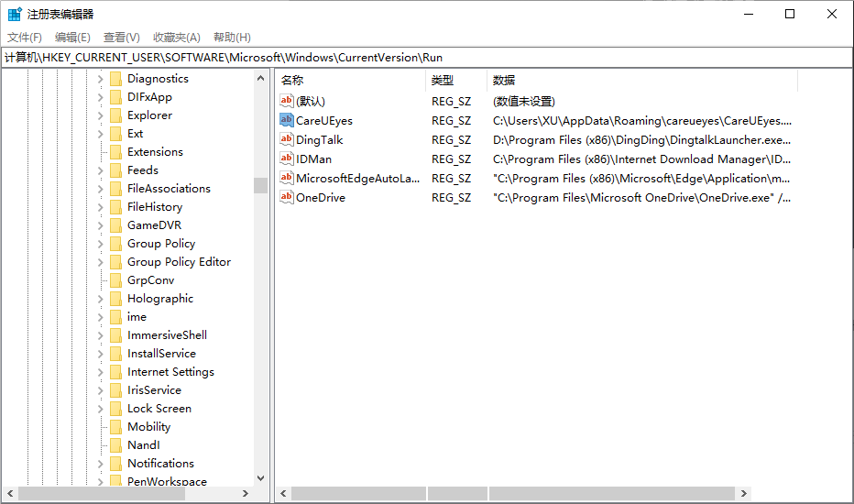The width and height of the screenshot is (854, 504).
Task: Expand the Diagnostics key
Action: 100,79
